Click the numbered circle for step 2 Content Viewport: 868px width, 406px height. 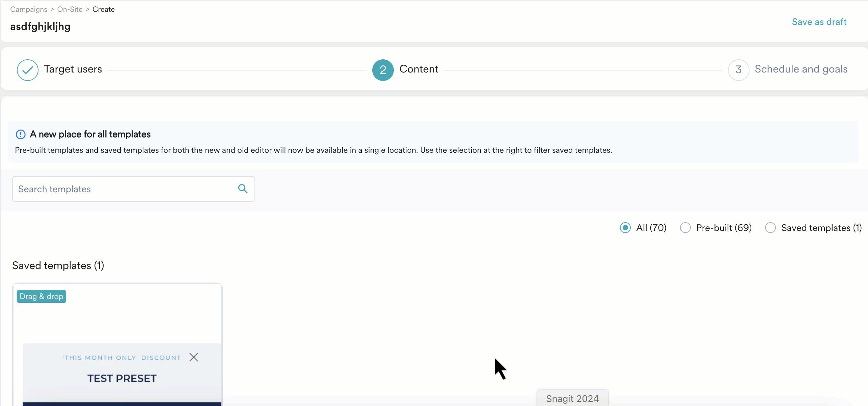click(382, 70)
